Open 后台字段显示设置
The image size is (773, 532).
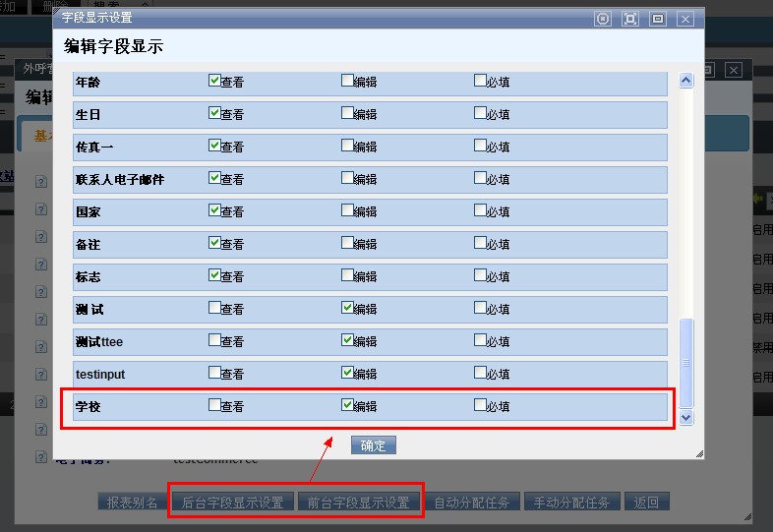[x=232, y=502]
